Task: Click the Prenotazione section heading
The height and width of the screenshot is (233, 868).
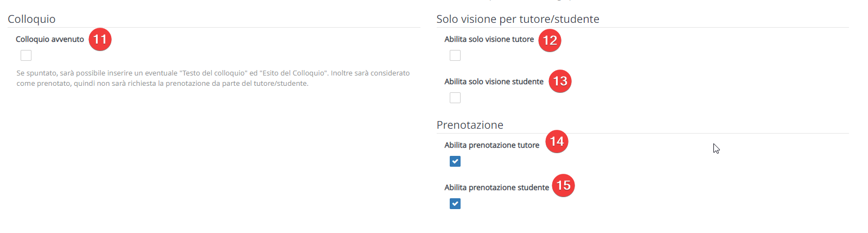Action: [470, 125]
